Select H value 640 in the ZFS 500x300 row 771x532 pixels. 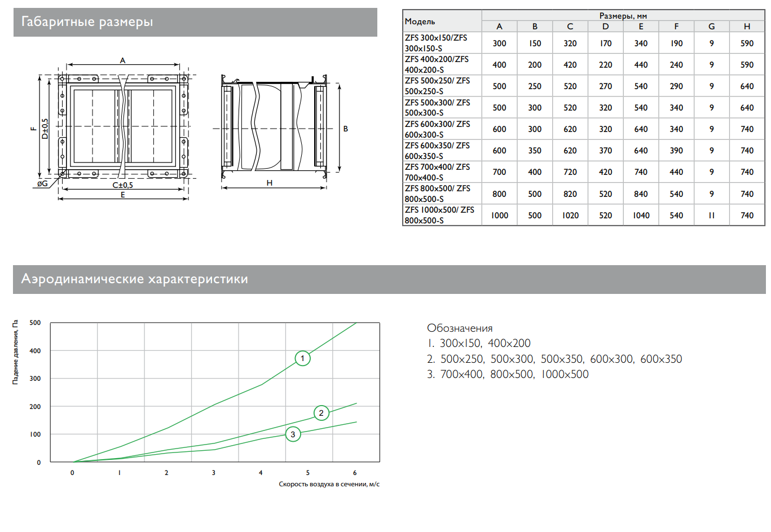coord(747,108)
